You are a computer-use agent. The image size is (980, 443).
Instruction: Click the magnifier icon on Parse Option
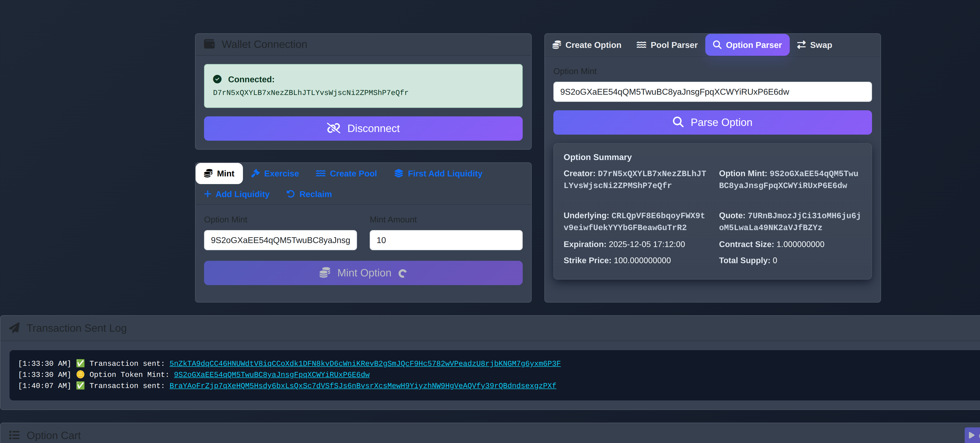coord(678,122)
